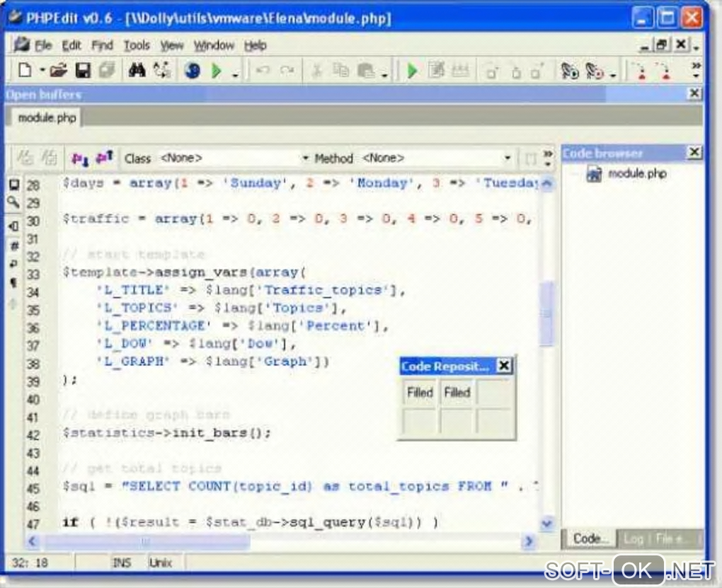
Task: Click the Redo arrow icon
Action: 287,71
